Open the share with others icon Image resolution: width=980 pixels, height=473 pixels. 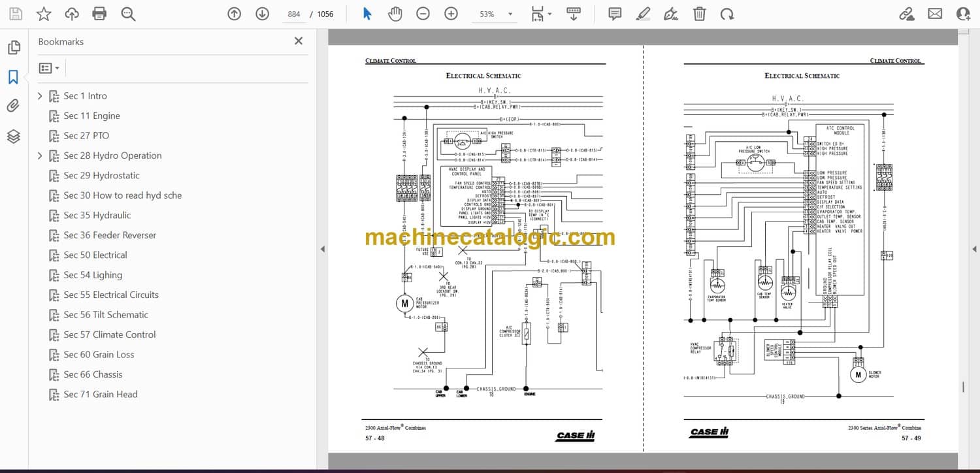point(963,14)
